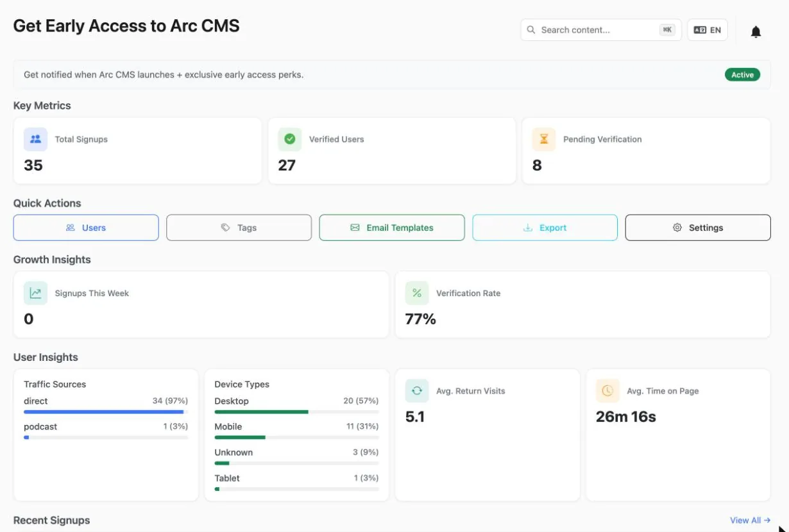This screenshot has width=789, height=532.
Task: Click the 77% verification rate value
Action: pos(421,319)
